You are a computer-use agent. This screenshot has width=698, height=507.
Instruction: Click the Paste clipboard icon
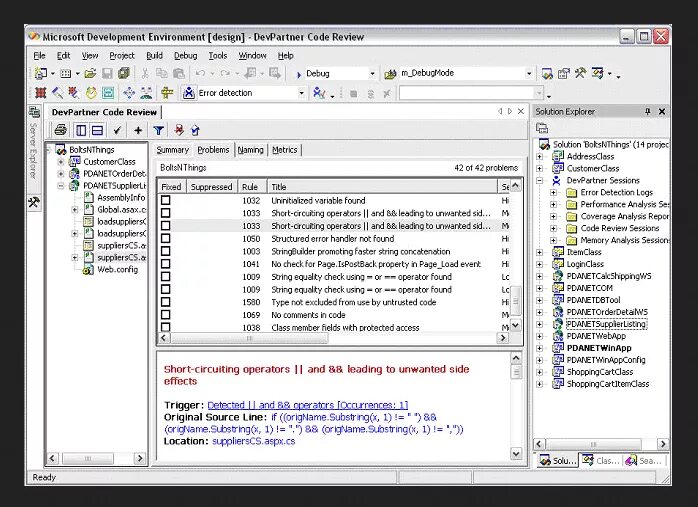(x=179, y=73)
